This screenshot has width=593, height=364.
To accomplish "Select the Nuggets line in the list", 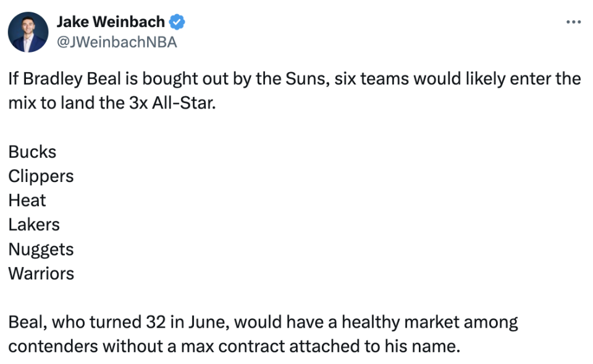I will 41,250.
